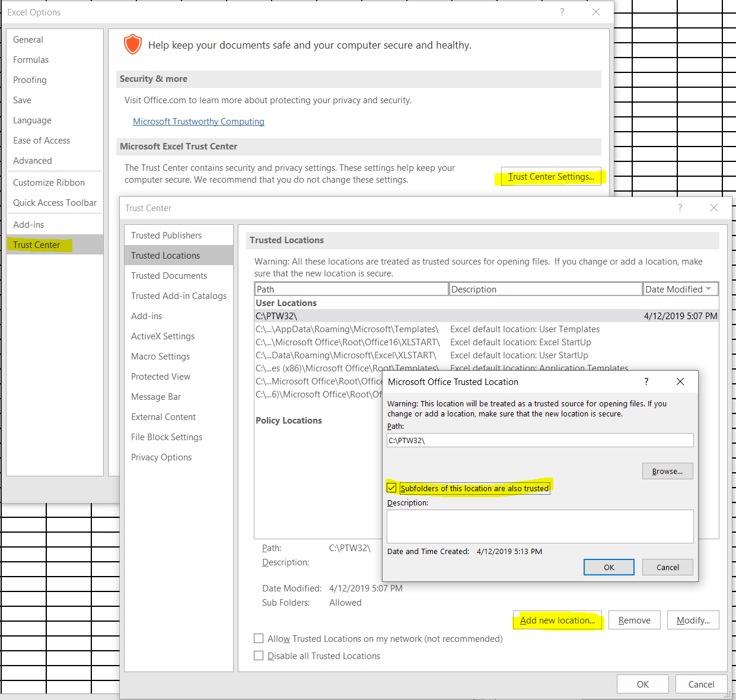Toggle Subfolders of this location are also trusted

[391, 488]
